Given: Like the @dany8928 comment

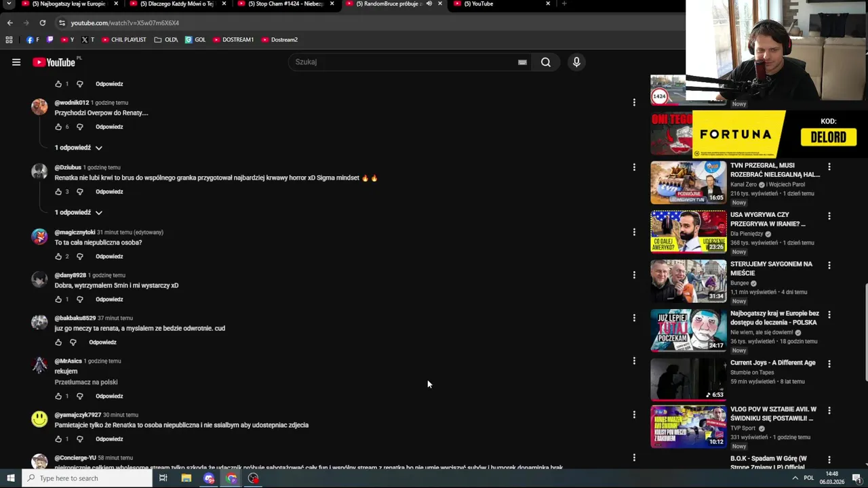Looking at the screenshot, I should (x=58, y=300).
